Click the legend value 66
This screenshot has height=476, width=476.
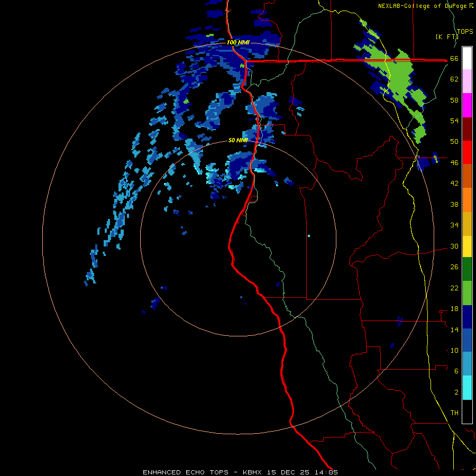point(454,58)
